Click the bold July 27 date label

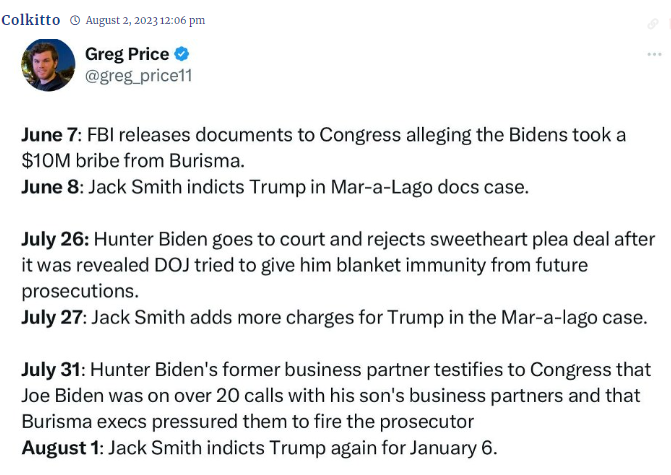pyautogui.click(x=54, y=317)
